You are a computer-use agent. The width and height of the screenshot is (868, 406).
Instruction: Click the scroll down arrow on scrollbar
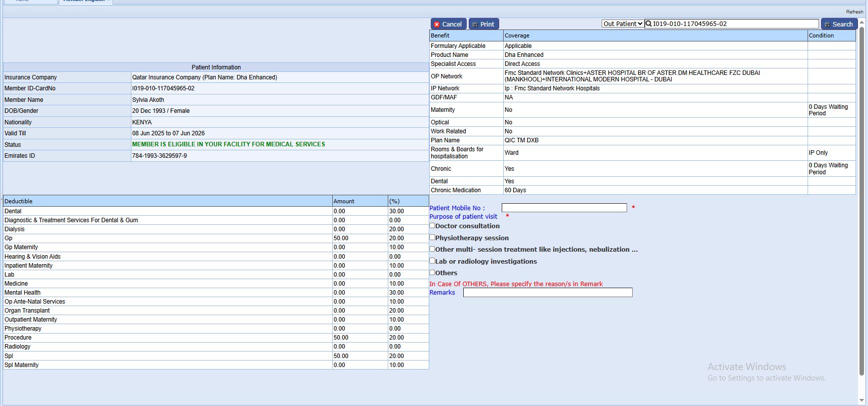point(861,401)
